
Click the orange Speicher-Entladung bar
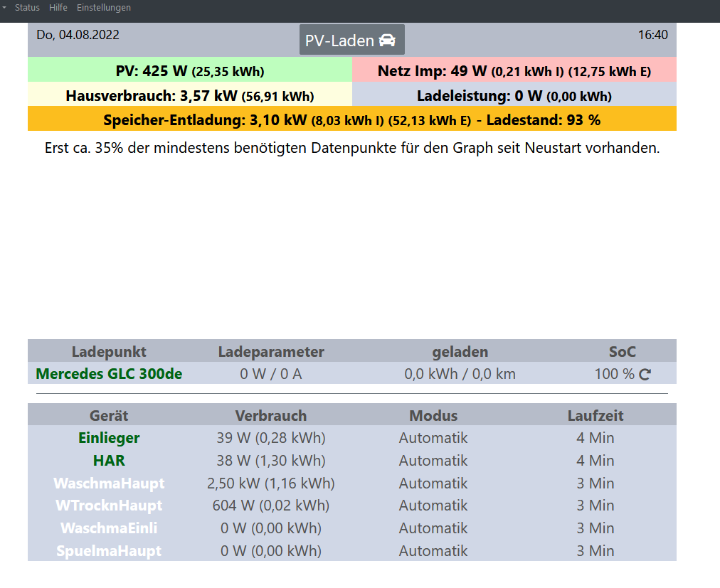(x=351, y=119)
